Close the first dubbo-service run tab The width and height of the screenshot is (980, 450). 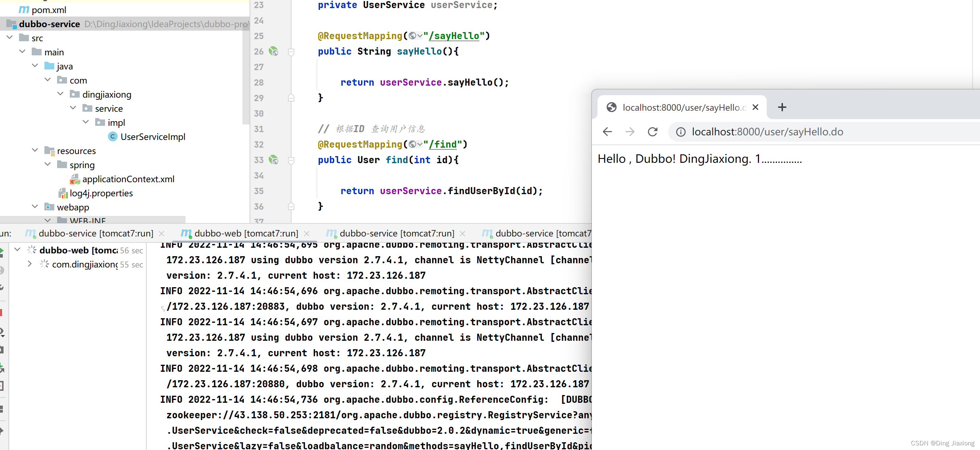point(161,234)
